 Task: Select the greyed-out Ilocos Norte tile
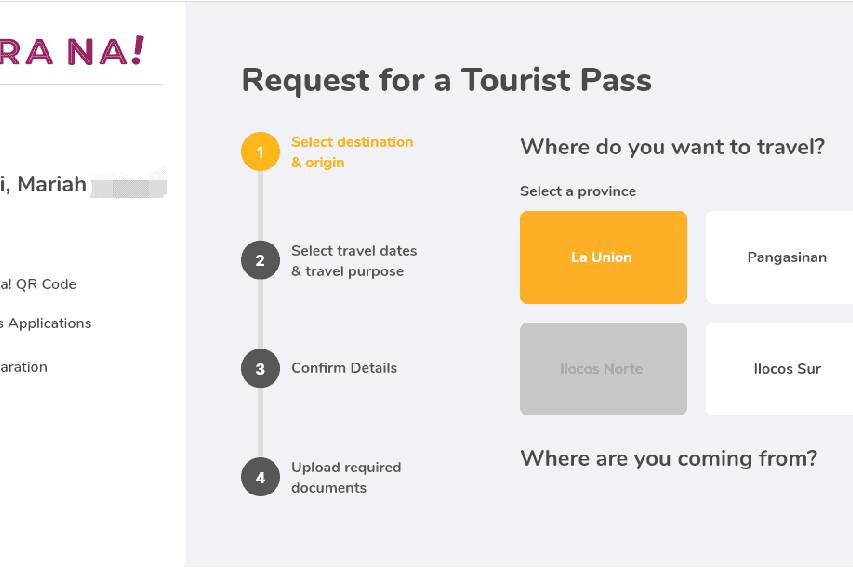point(603,369)
